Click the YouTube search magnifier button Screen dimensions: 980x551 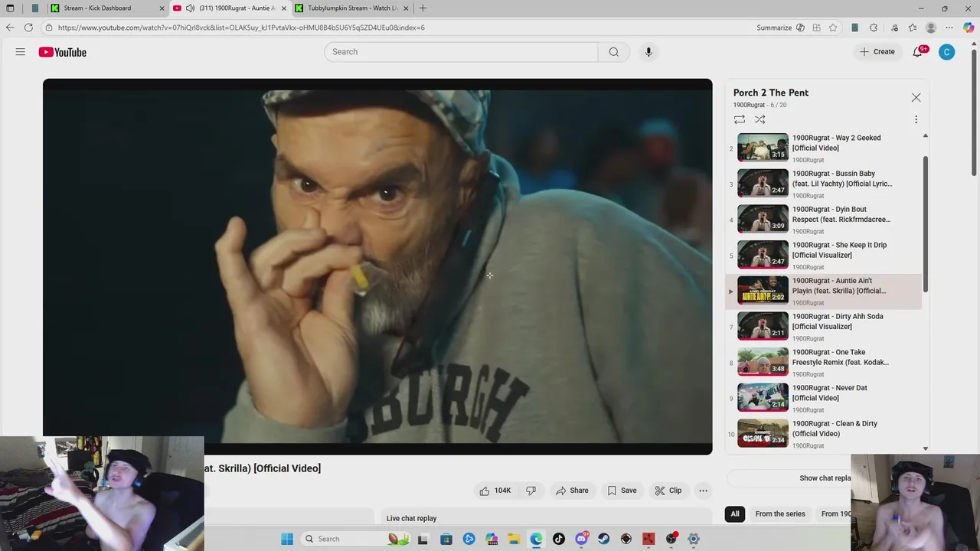click(613, 52)
